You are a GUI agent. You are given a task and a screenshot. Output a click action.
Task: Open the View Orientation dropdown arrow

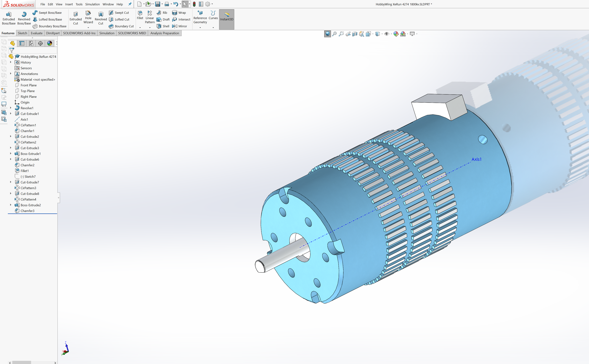pos(373,34)
